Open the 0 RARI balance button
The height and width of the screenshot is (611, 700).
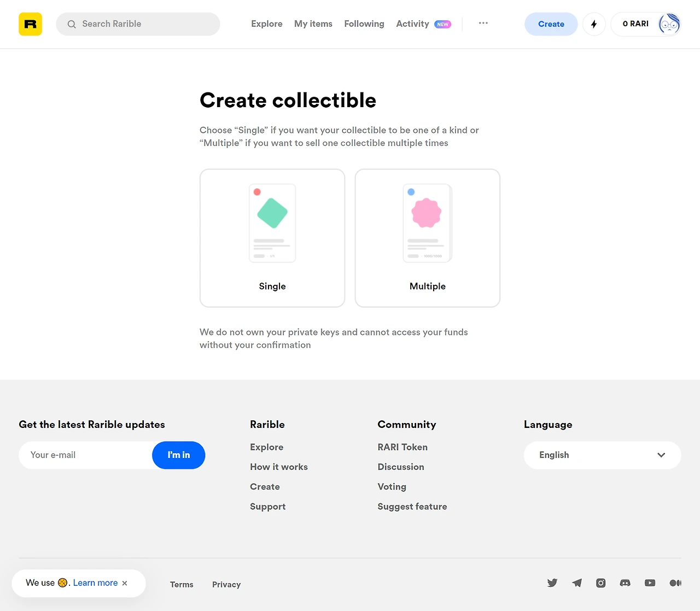635,24
